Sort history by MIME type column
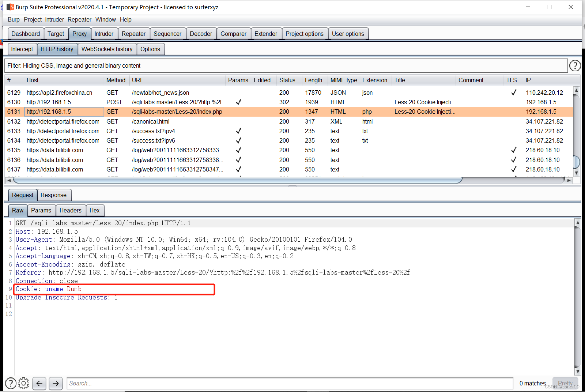 point(344,80)
